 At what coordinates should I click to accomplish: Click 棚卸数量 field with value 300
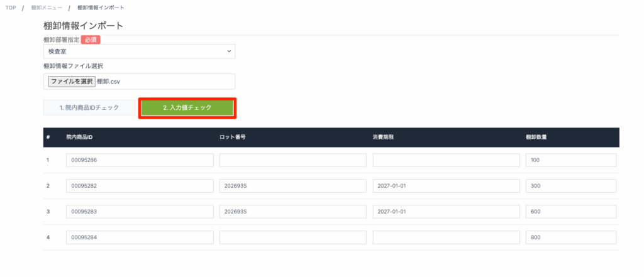[x=570, y=186]
